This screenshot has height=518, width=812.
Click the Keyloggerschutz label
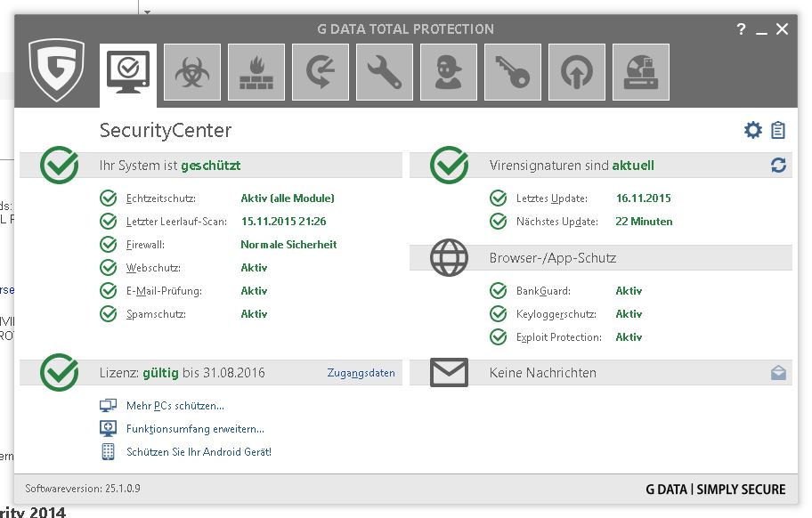click(x=556, y=314)
